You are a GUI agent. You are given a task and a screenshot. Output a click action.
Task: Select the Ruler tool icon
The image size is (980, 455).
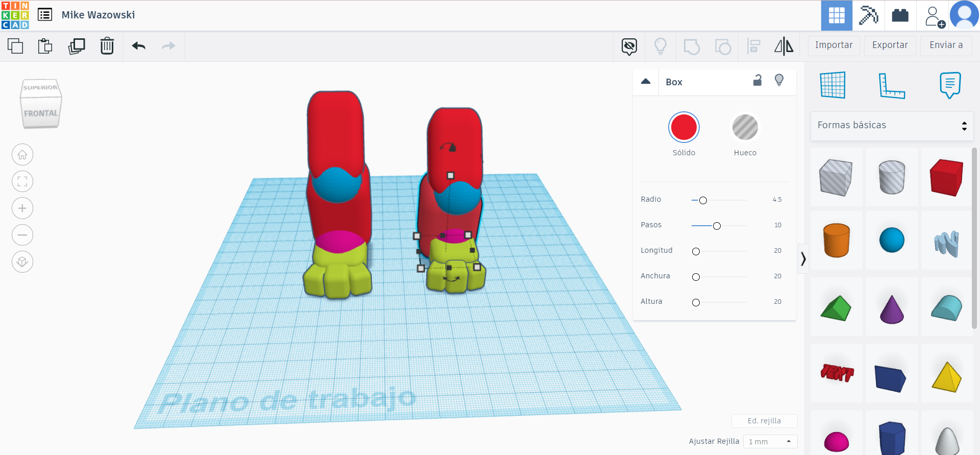pyautogui.click(x=892, y=85)
